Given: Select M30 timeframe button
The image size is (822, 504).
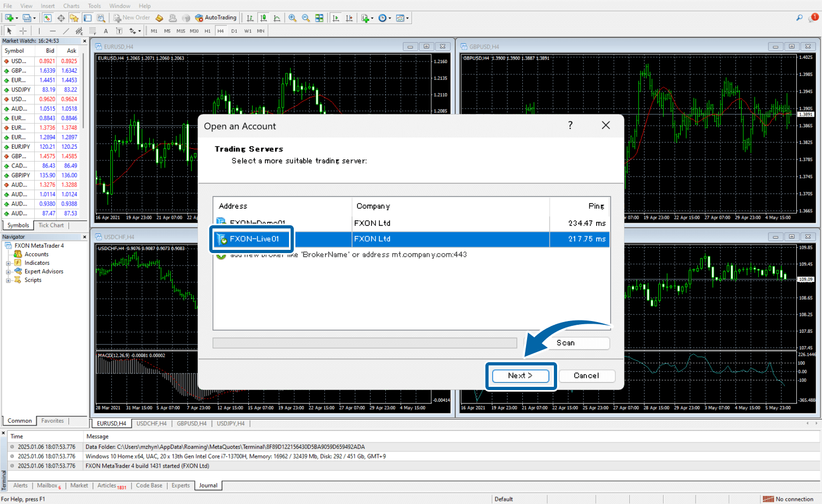Looking at the screenshot, I should (194, 31).
